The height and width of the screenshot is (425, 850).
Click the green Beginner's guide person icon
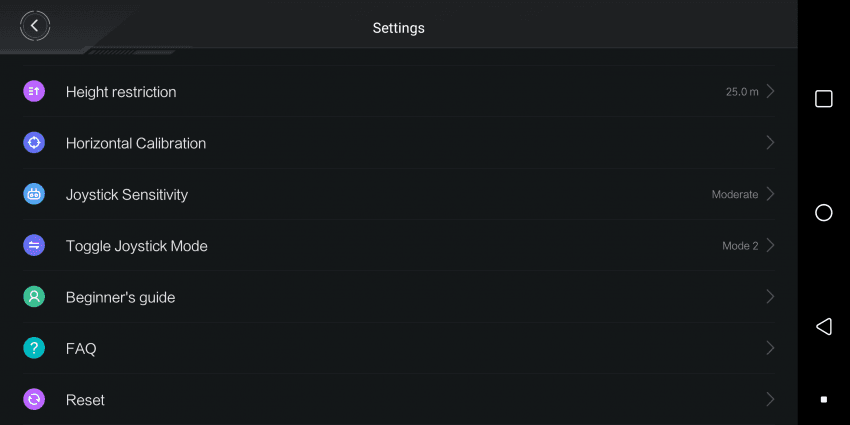click(34, 297)
